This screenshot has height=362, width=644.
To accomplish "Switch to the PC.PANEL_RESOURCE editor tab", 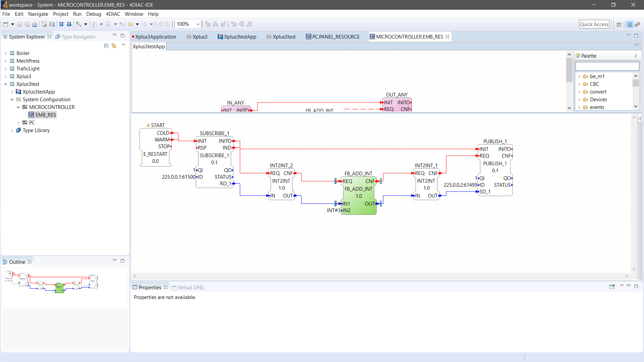I will [332, 37].
